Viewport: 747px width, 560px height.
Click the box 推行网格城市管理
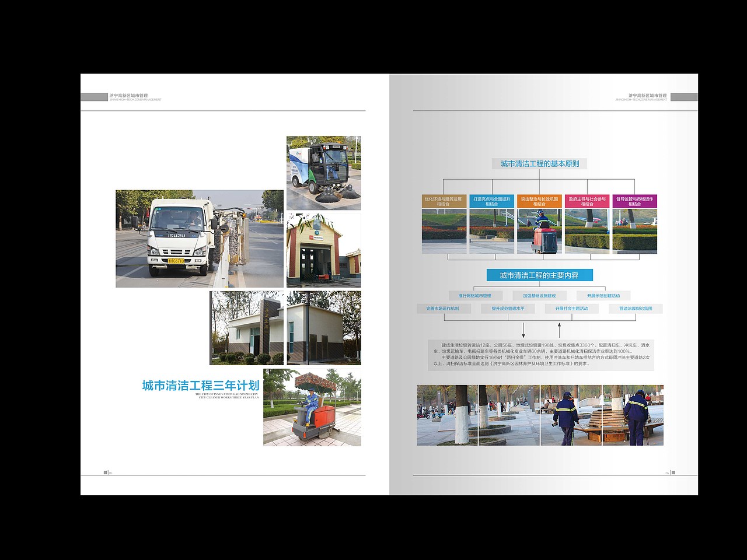pyautogui.click(x=474, y=296)
